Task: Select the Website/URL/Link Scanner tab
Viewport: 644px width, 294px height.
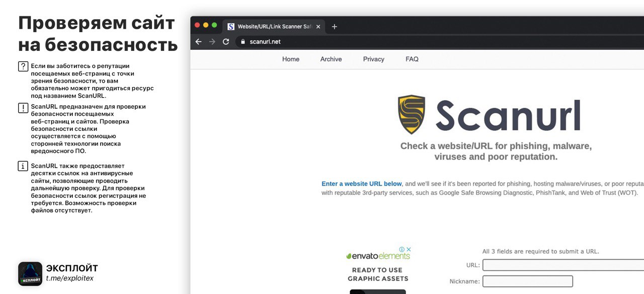Action: point(274,27)
